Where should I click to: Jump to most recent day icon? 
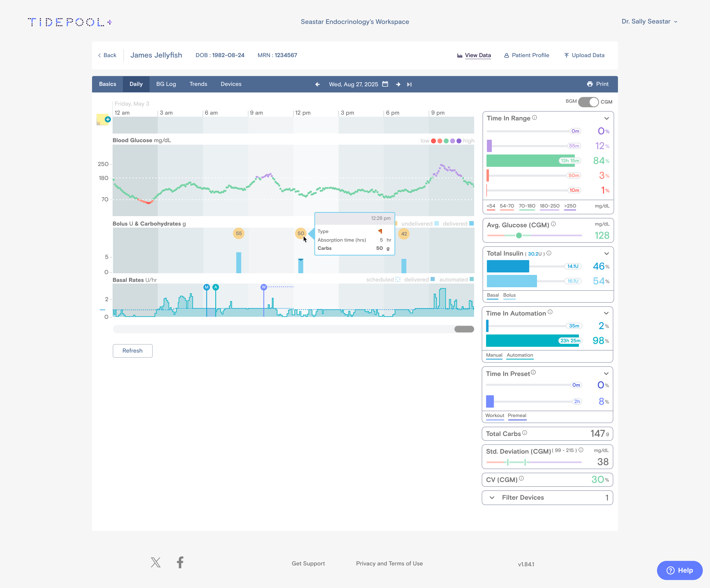409,84
